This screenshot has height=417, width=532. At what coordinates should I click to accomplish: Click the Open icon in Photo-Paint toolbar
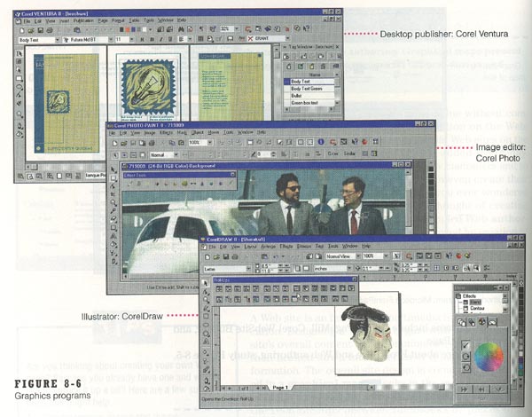click(x=124, y=144)
